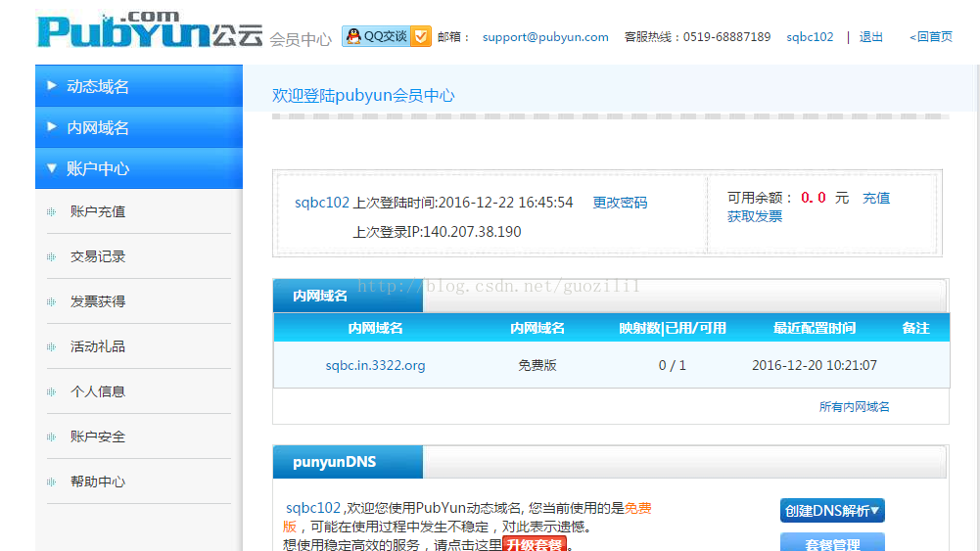
Task: Open 交易记录 in sidebar
Action: coord(98,256)
